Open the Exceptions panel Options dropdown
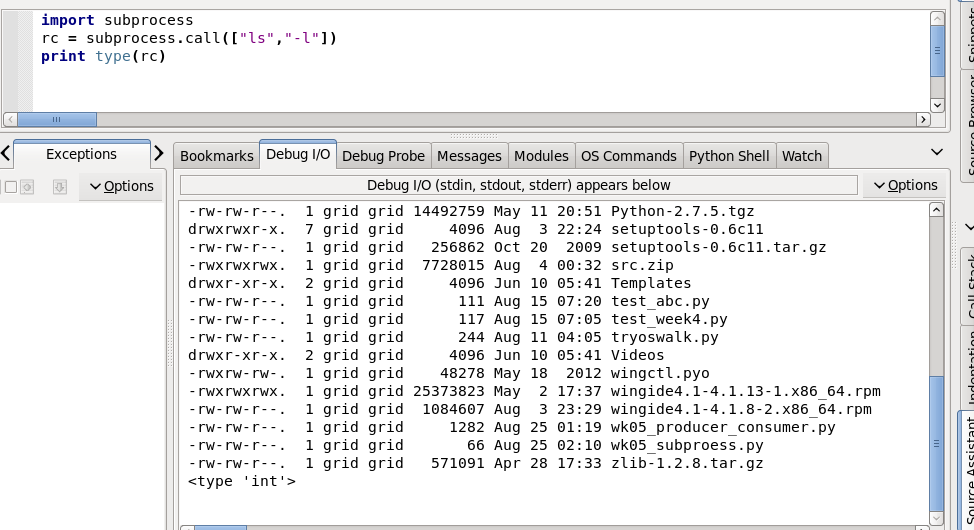Viewport: 974px width, 530px height. tap(121, 186)
